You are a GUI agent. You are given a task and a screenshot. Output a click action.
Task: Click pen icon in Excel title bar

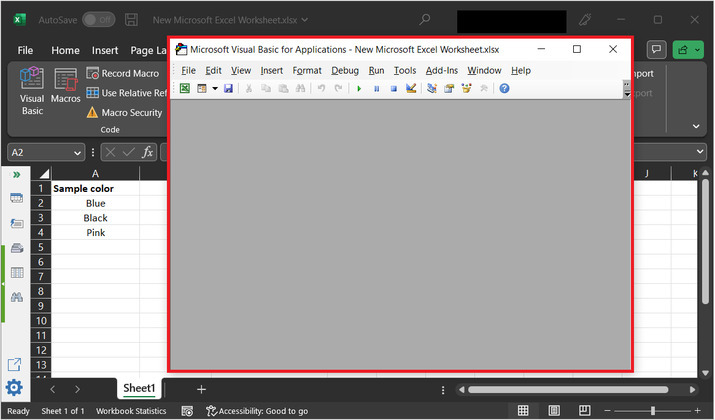585,20
